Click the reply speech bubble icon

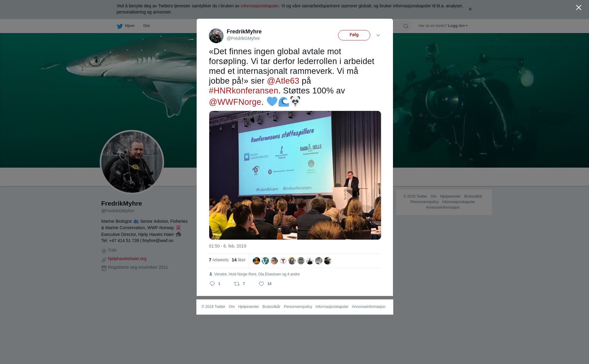point(212,284)
